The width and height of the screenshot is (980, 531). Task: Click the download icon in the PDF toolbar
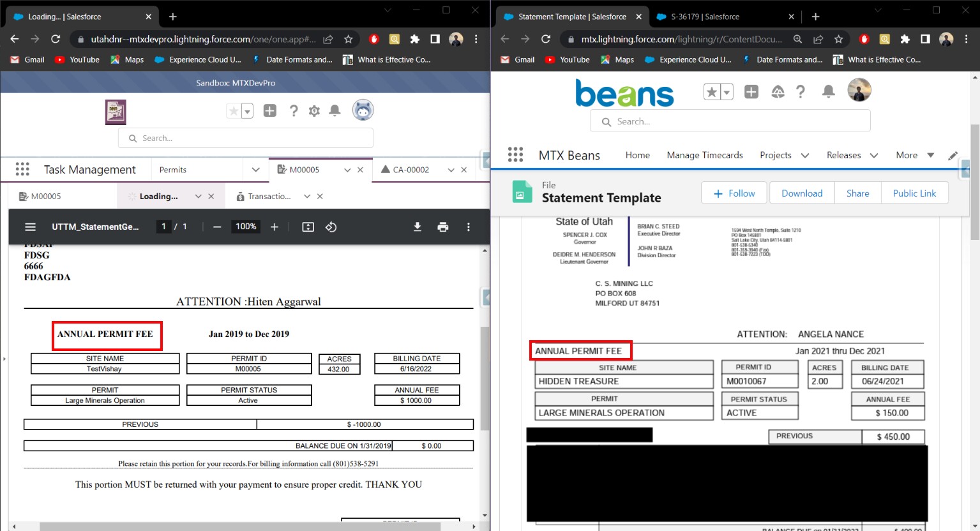coord(418,227)
